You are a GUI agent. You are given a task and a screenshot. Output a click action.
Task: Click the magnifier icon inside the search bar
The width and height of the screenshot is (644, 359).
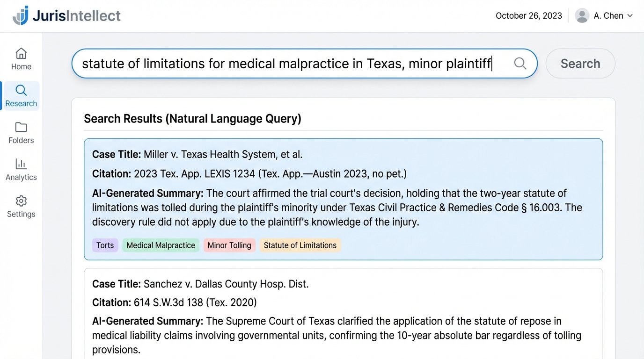[x=520, y=64]
